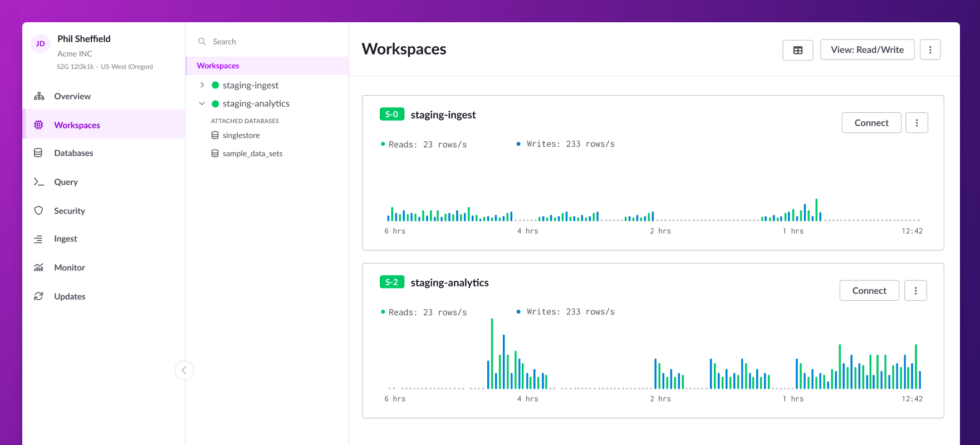This screenshot has height=445, width=980.
Task: Click the 12:42 label on staging-ingest chart
Action: 912,231
